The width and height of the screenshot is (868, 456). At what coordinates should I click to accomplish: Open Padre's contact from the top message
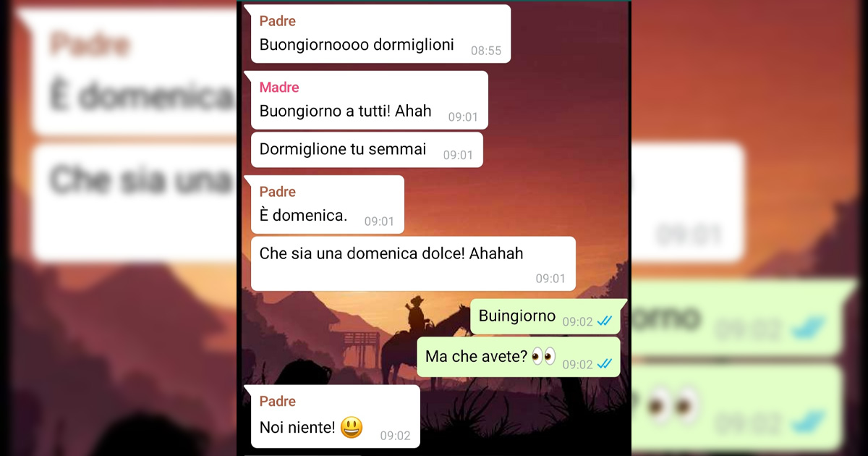(278, 21)
